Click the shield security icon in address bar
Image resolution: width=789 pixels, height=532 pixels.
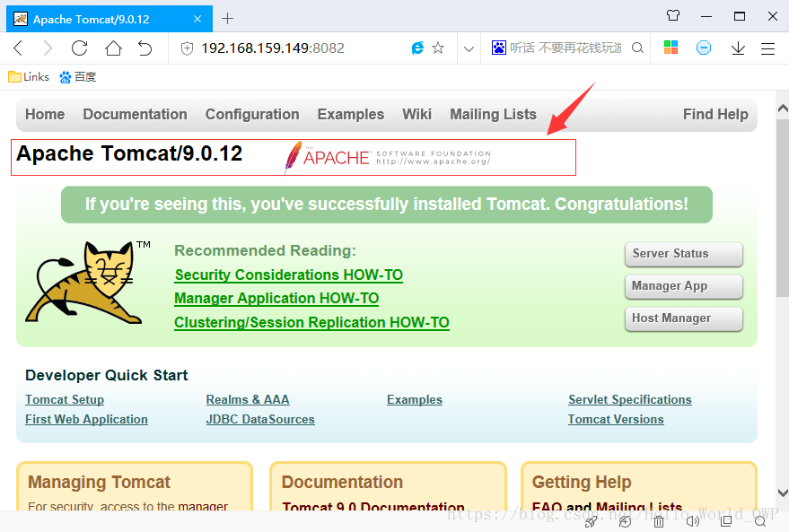click(188, 48)
